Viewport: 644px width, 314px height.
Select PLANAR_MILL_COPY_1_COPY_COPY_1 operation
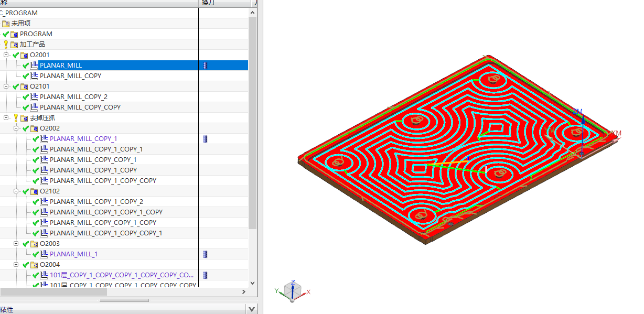[106, 233]
